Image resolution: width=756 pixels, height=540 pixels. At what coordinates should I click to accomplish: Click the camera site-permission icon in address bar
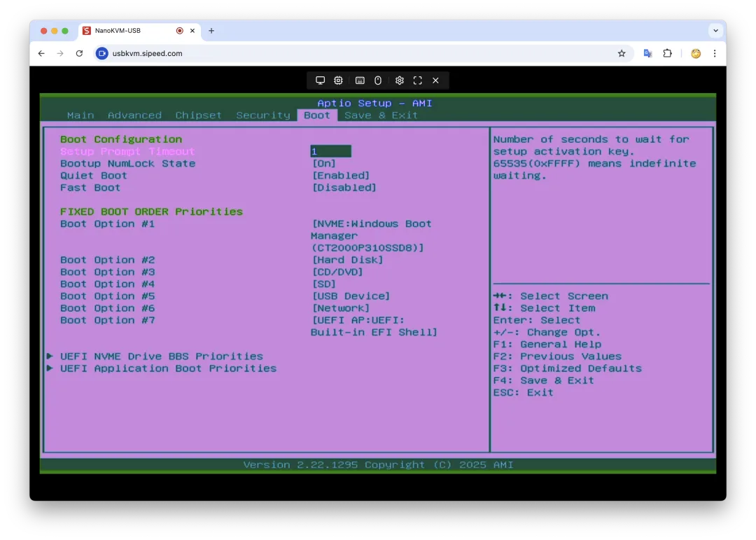101,53
